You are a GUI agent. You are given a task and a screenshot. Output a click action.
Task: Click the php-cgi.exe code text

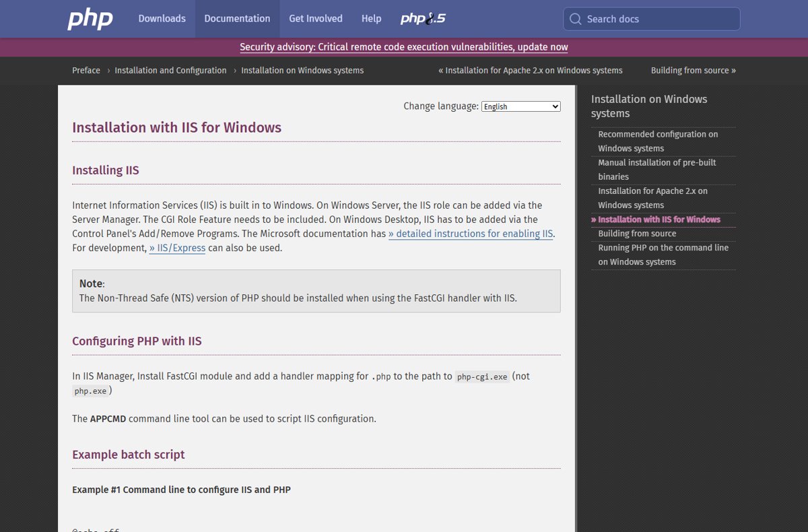pos(482,376)
